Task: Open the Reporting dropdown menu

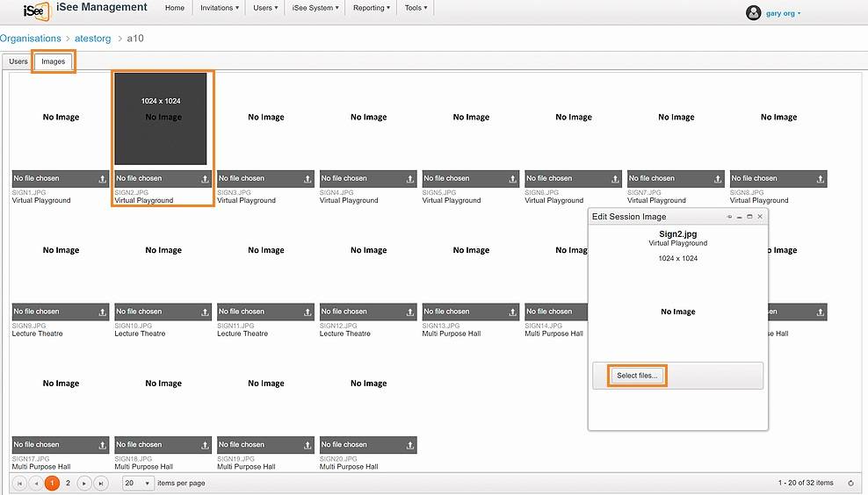Action: point(372,8)
